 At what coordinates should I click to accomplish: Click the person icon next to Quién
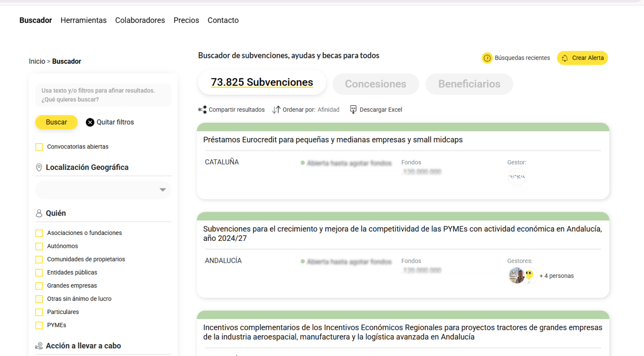click(x=39, y=213)
